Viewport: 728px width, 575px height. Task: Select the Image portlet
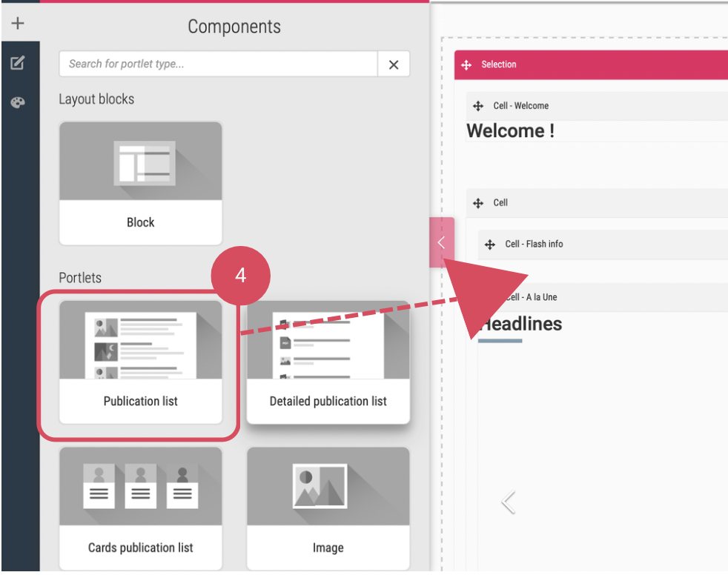click(328, 508)
